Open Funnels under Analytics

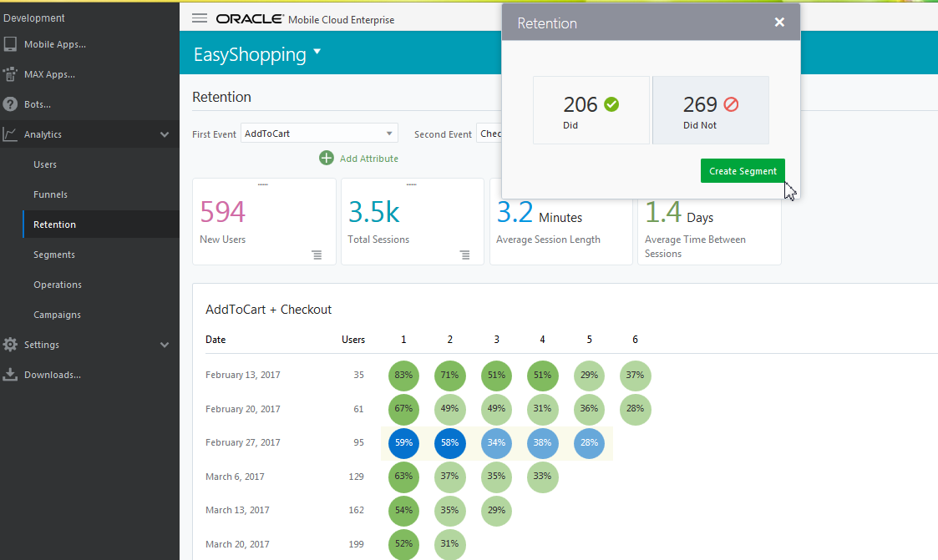click(x=50, y=194)
